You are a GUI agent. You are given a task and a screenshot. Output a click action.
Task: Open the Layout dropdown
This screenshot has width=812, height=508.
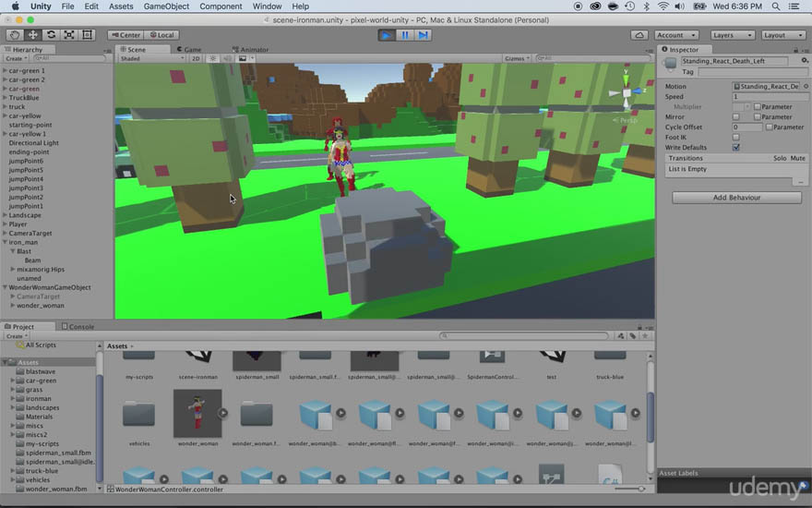783,35
